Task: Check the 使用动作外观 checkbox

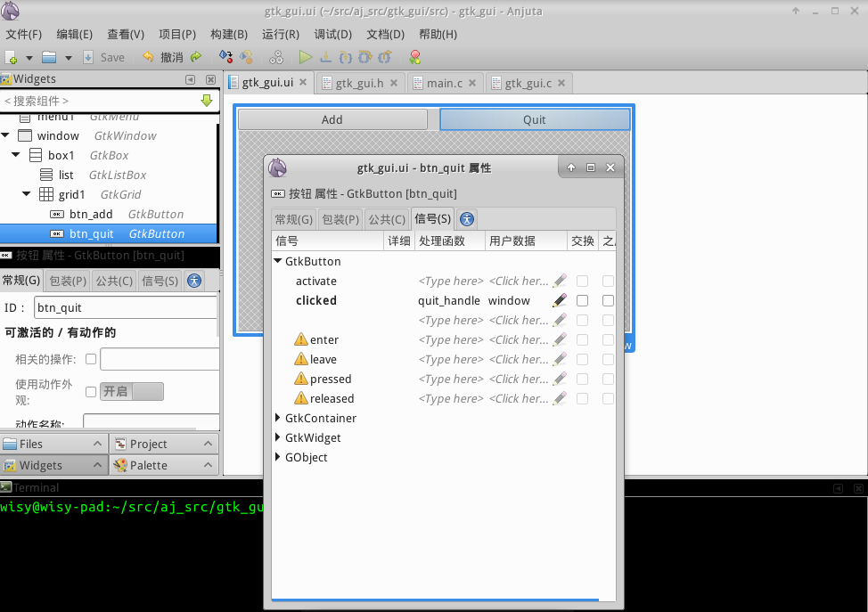Action: coord(91,392)
